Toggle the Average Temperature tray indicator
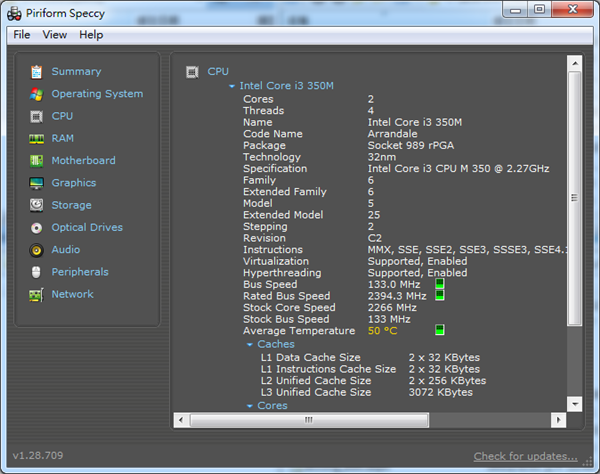 pyautogui.click(x=440, y=330)
